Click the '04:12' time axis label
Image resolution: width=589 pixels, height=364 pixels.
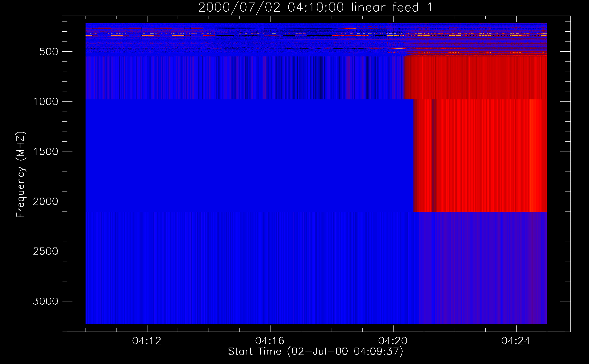click(x=147, y=341)
